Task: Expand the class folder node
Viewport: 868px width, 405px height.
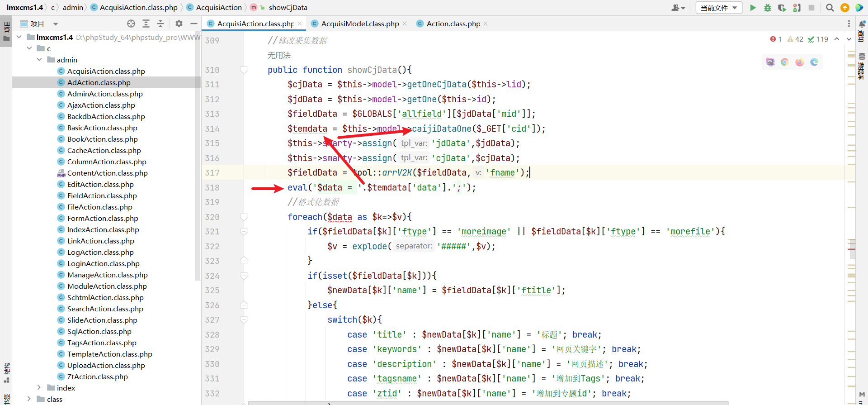Action: point(29,399)
